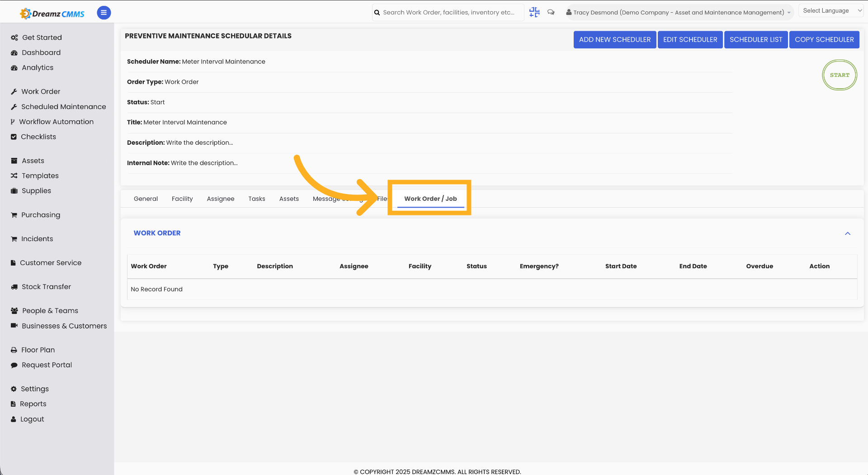The height and width of the screenshot is (475, 868).
Task: Click the Supplies suitcase icon
Action: (x=14, y=191)
